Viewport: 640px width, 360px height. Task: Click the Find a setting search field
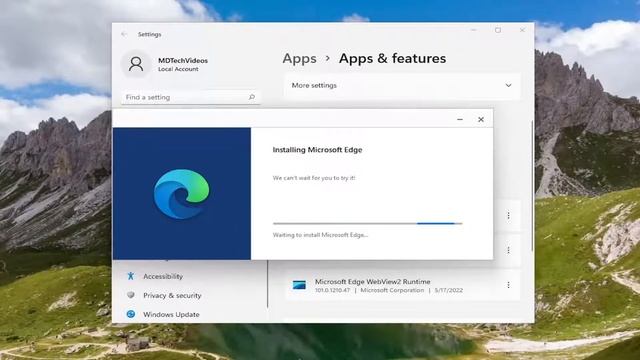(x=191, y=97)
